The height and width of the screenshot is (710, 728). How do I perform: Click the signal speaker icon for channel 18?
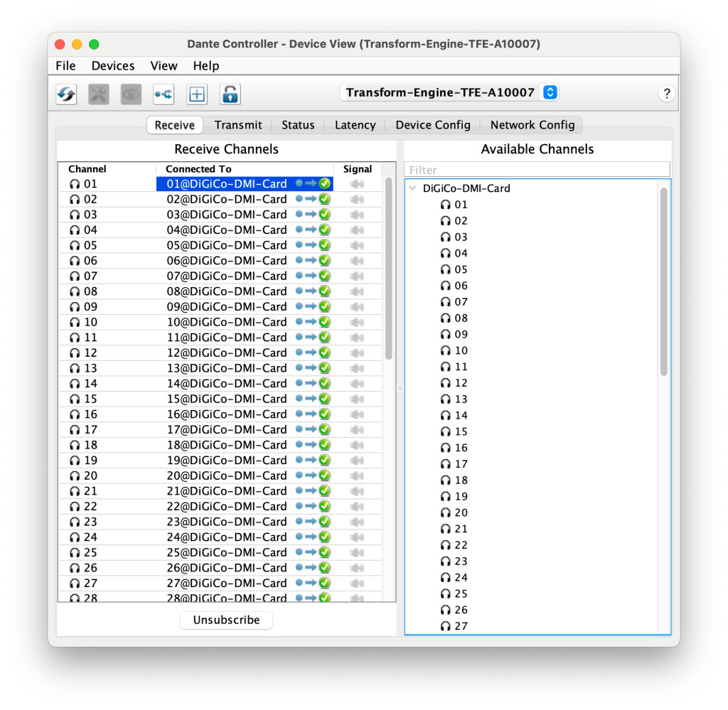coord(357,445)
